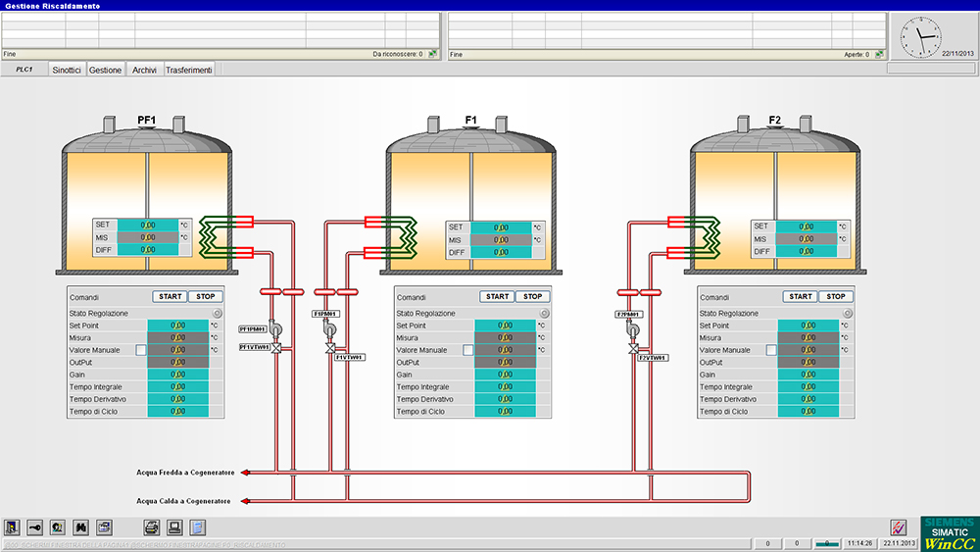Open the Sinottici menu
The image size is (980, 552).
pyautogui.click(x=67, y=70)
